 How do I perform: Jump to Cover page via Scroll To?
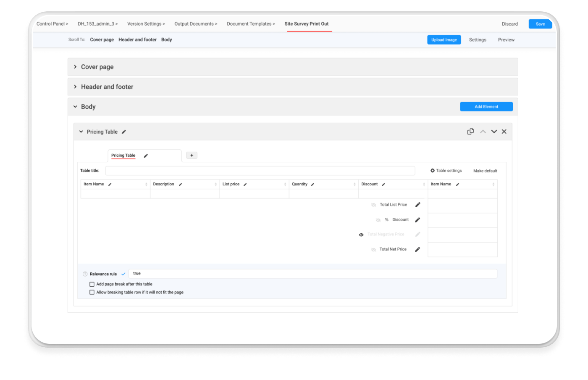(x=102, y=40)
